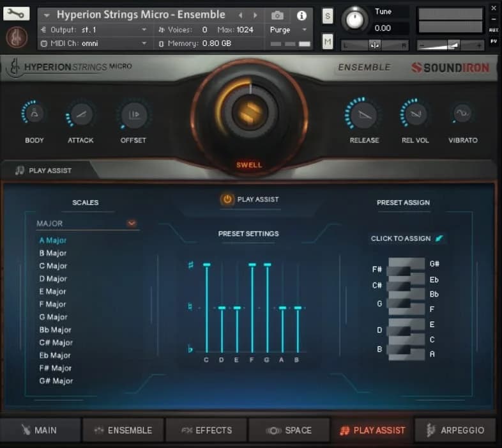Viewport: 502px width, 448px height.
Task: Open the Output st. 1 dropdown
Action: click(95, 30)
